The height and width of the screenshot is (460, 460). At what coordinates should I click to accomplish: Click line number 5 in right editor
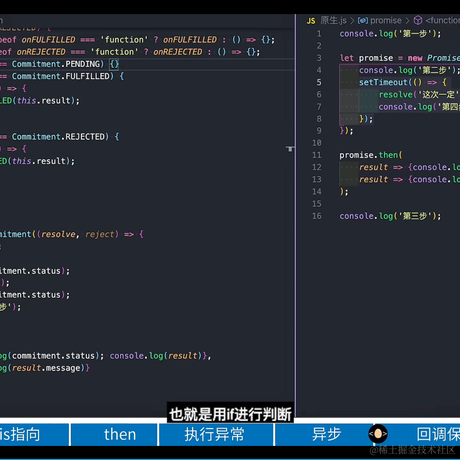(x=319, y=82)
